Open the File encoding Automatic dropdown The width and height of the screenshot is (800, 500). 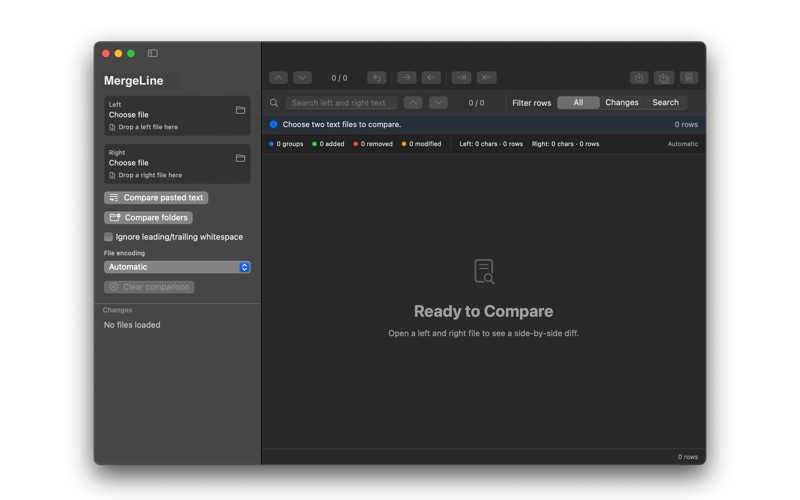177,267
